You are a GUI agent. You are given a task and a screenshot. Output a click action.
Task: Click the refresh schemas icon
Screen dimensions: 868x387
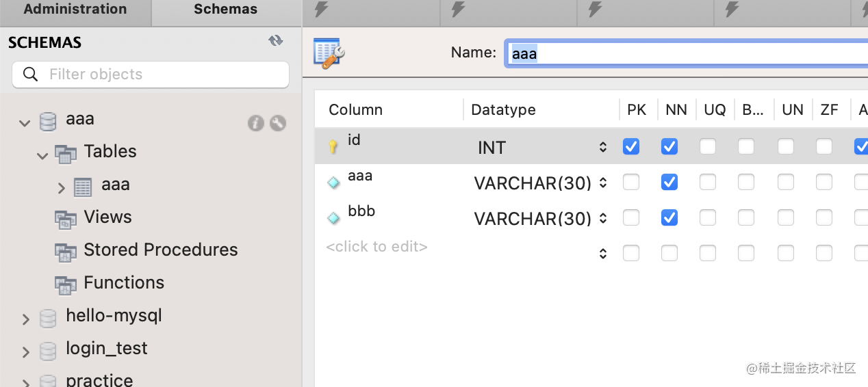276,41
